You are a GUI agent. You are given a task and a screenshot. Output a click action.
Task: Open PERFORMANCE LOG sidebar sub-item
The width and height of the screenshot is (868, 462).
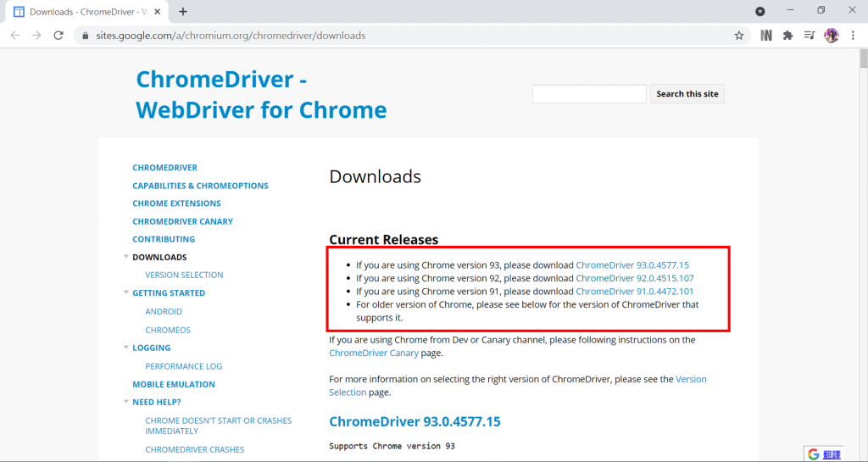184,366
